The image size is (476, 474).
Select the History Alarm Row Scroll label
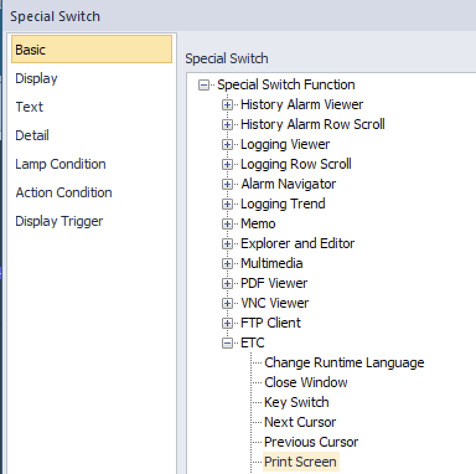point(312,125)
